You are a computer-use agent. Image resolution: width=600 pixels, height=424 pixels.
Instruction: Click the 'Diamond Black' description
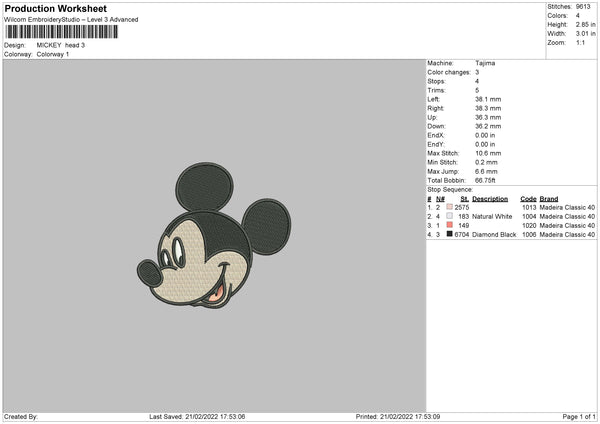click(x=494, y=235)
